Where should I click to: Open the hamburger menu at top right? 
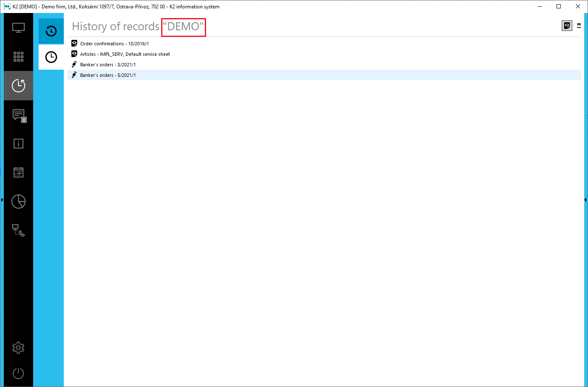(x=579, y=26)
